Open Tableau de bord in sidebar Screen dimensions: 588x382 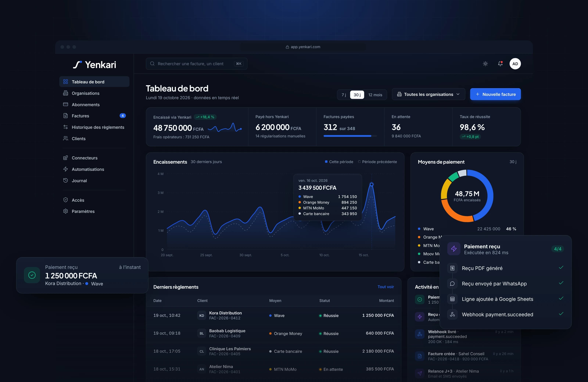coord(94,82)
